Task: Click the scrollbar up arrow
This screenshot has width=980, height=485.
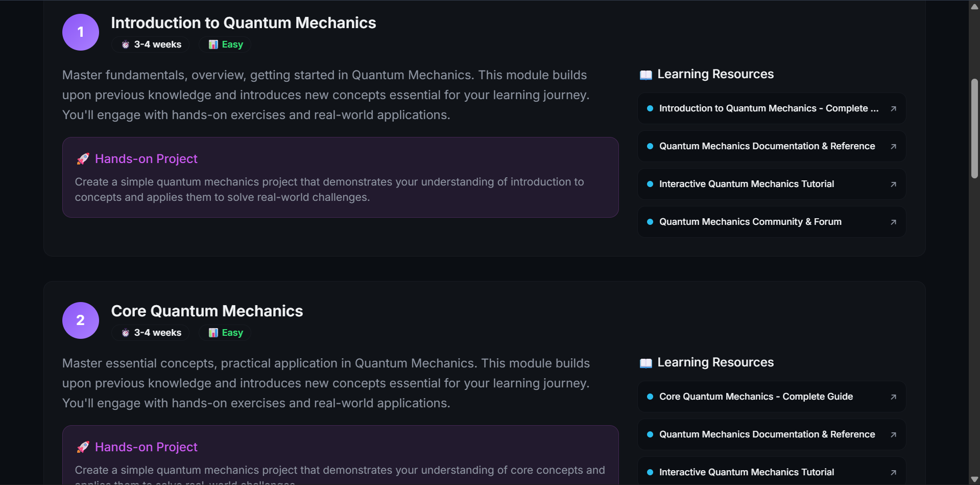Action: 974,6
